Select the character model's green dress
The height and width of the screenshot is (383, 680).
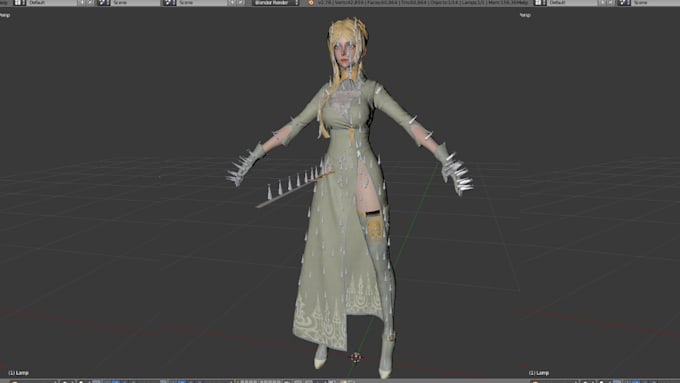(x=343, y=217)
